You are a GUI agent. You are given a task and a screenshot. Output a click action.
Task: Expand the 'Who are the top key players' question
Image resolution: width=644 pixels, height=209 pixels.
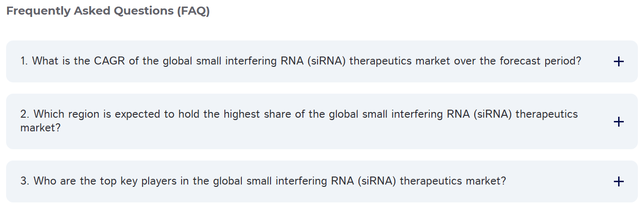coord(263,181)
